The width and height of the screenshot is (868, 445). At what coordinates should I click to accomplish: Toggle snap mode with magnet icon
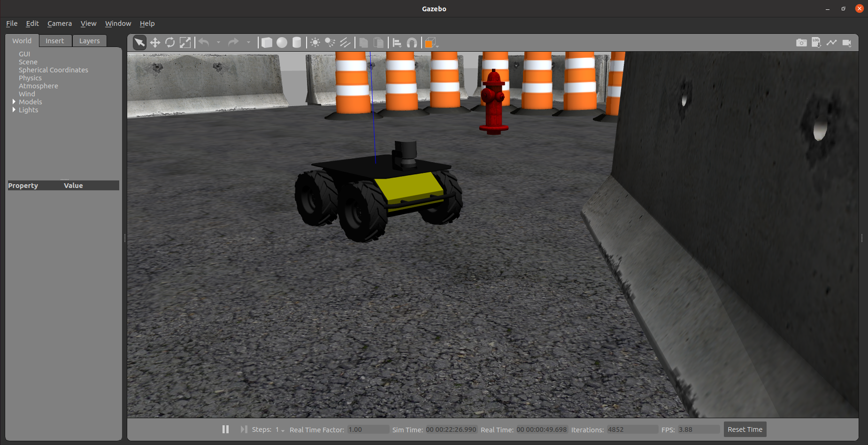click(412, 43)
